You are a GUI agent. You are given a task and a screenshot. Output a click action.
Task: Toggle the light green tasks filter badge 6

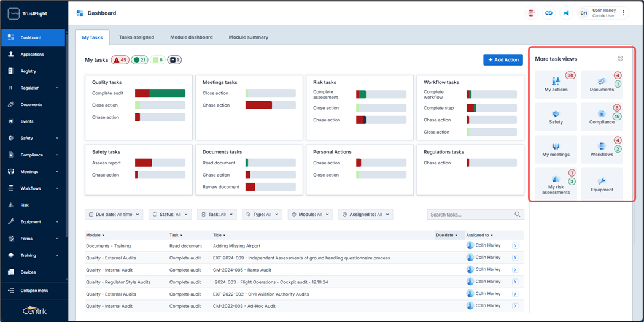(158, 60)
